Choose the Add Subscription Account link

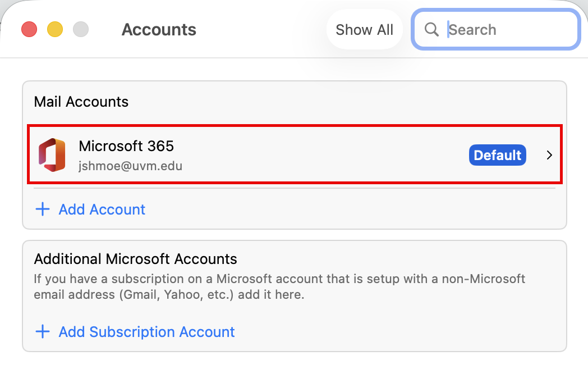click(x=146, y=332)
